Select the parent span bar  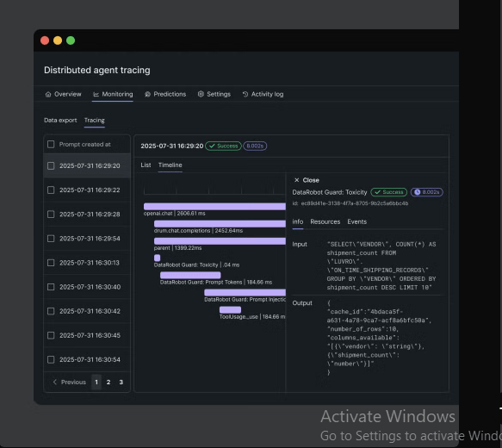click(x=220, y=241)
